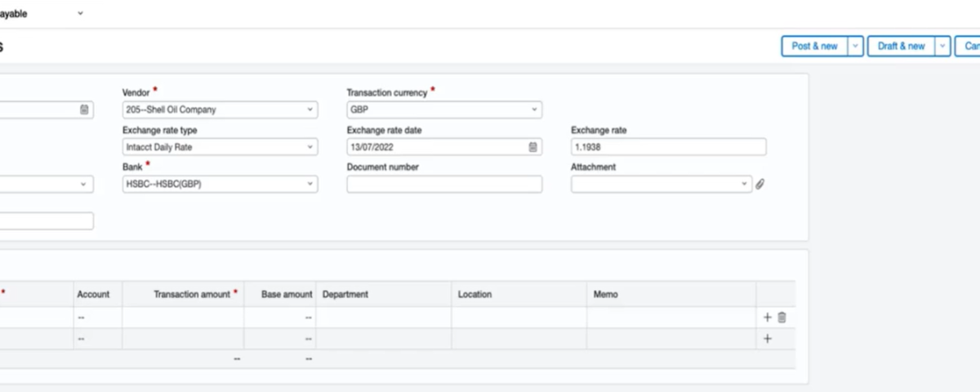Expand the Post & new arrow menu
Image resolution: width=980 pixels, height=392 pixels.
(x=856, y=47)
